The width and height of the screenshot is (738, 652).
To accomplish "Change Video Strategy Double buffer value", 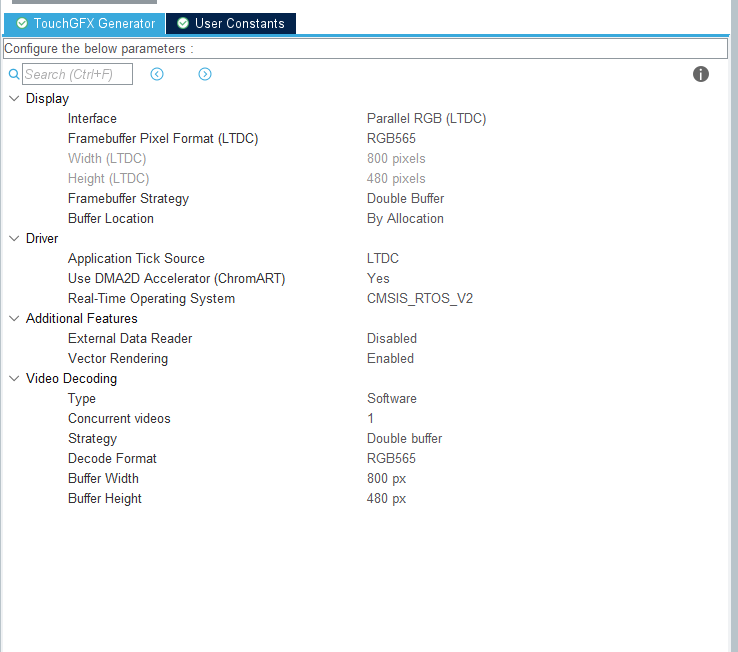I will click(x=404, y=438).
